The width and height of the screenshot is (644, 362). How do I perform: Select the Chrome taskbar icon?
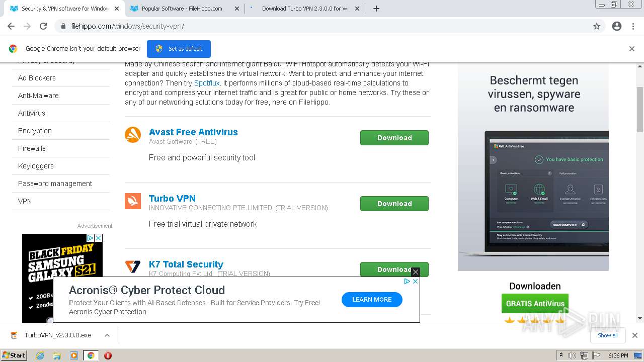point(91,355)
